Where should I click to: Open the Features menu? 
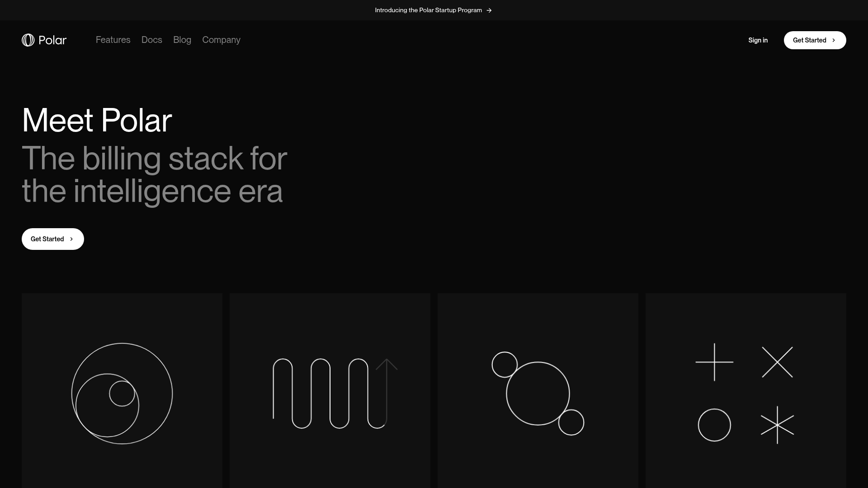tap(113, 40)
